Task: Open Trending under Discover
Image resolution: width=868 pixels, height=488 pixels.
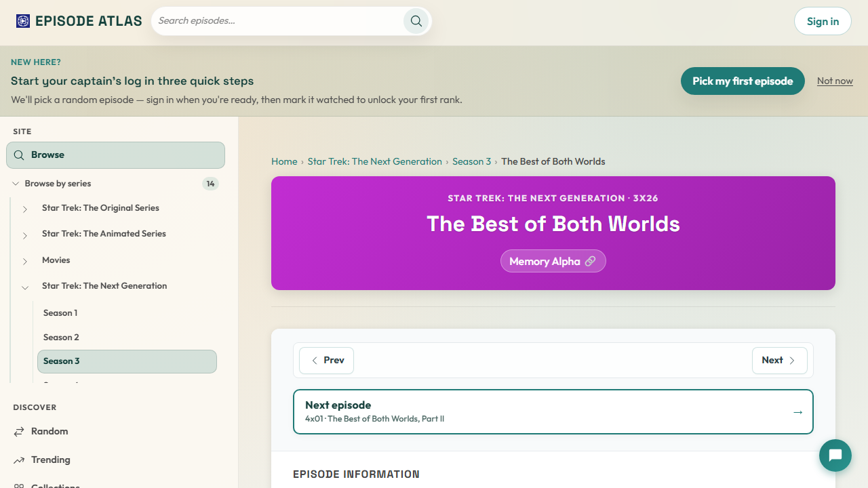Action: [x=115, y=460]
